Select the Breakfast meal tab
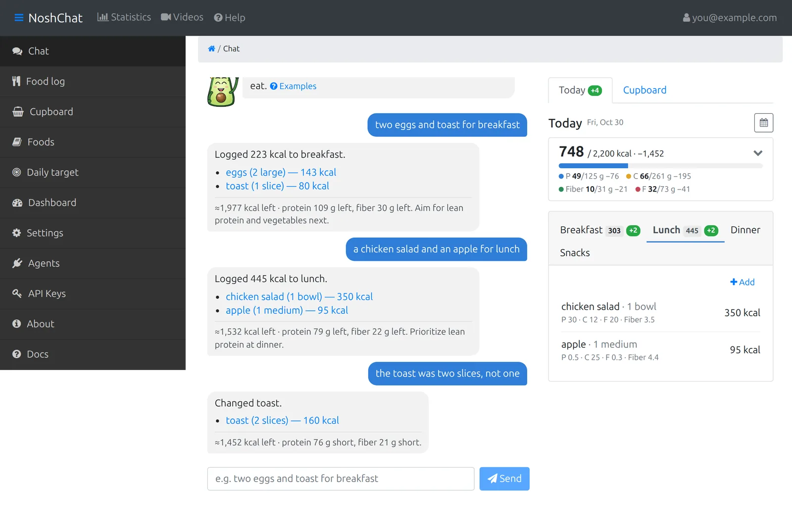This screenshot has width=792, height=532. (x=600, y=230)
